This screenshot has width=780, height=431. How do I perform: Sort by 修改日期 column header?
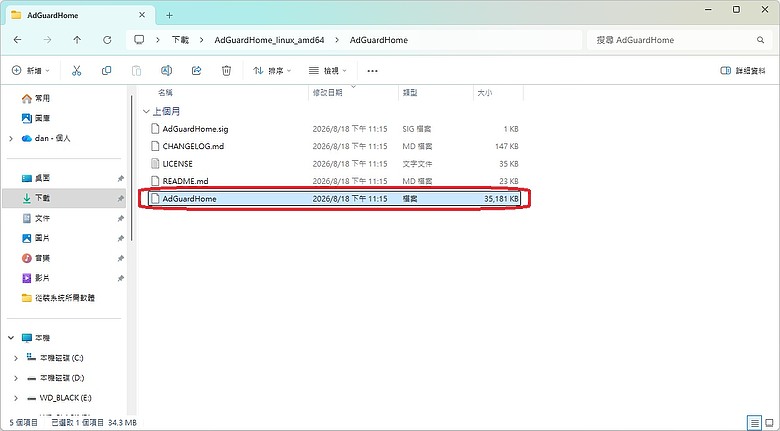point(327,93)
